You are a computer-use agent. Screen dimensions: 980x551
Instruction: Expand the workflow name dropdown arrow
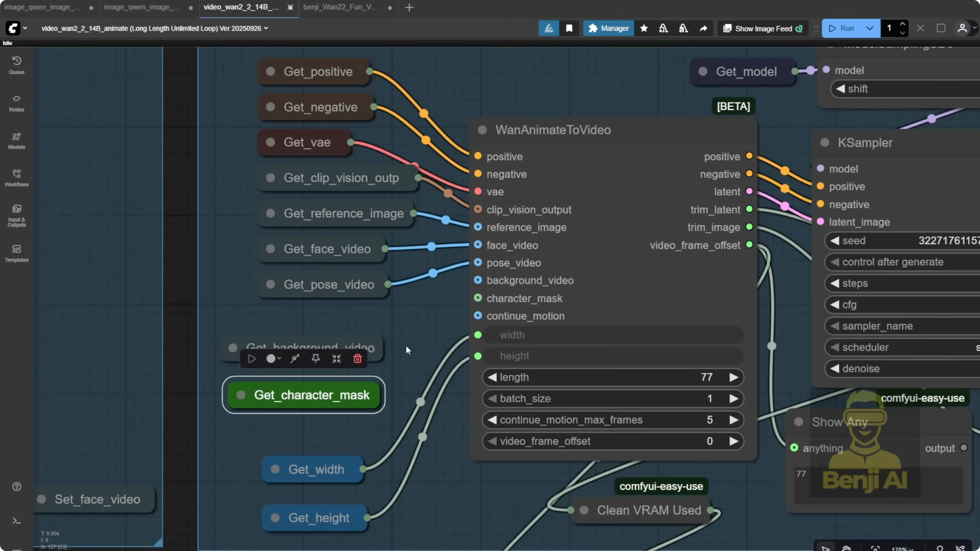pos(266,28)
